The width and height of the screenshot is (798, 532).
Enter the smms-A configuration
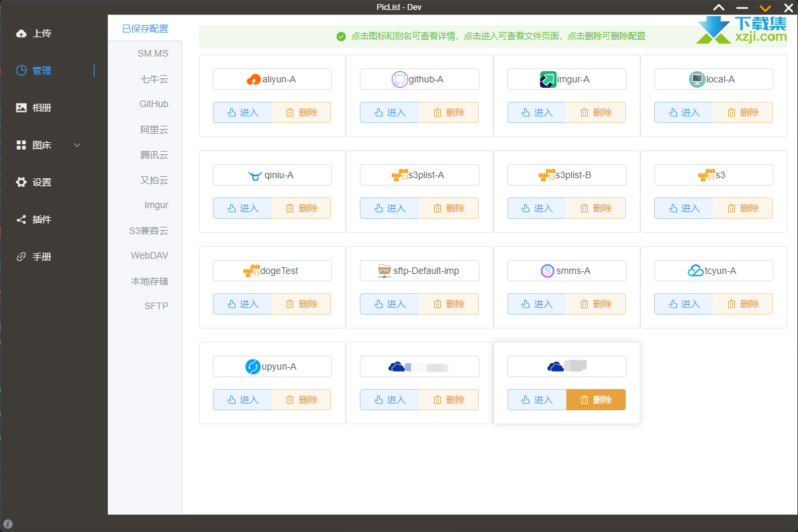(x=537, y=304)
